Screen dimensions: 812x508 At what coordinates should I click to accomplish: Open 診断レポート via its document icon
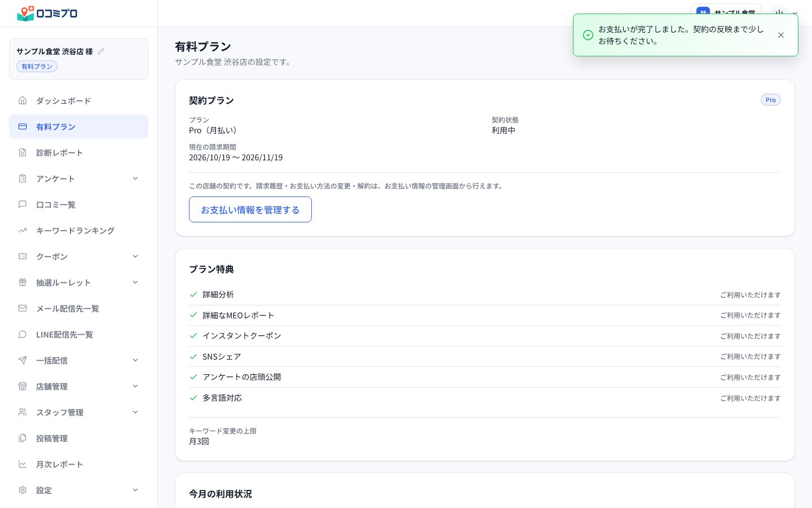[23, 152]
